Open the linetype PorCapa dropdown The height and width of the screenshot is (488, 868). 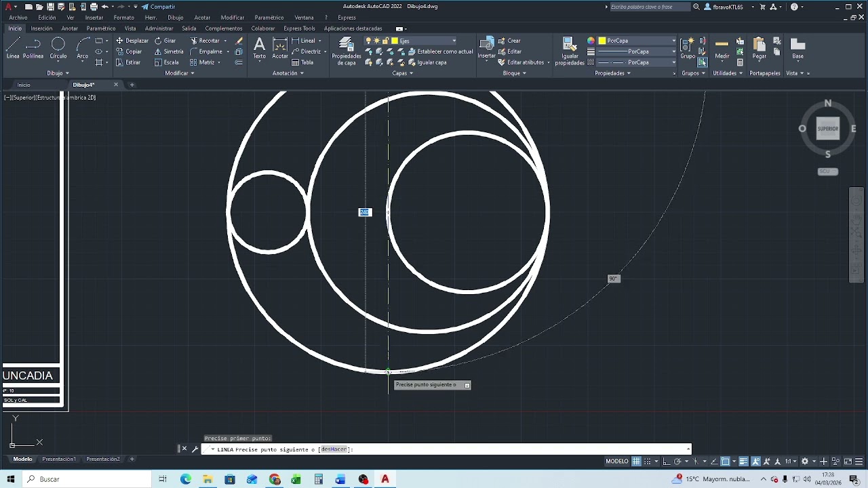point(673,62)
